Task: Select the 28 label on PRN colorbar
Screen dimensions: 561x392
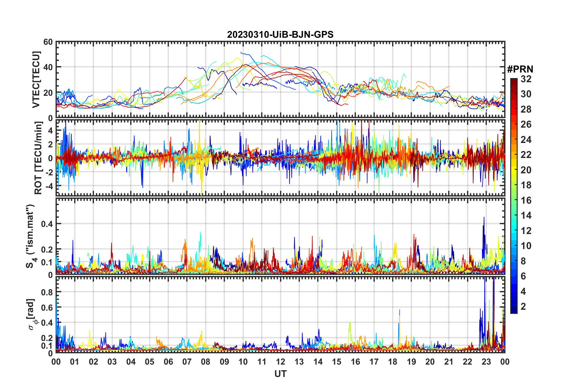Action: 526,109
